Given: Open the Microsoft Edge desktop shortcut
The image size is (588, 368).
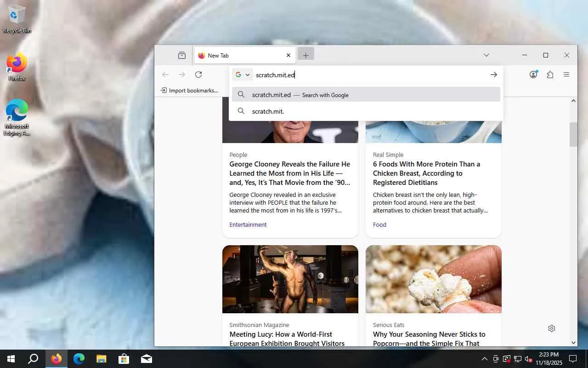Looking at the screenshot, I should pyautogui.click(x=17, y=118).
